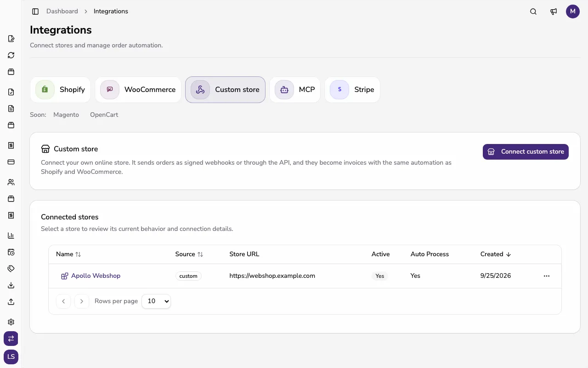Click the download sidebar icon
588x368 pixels.
(11, 285)
